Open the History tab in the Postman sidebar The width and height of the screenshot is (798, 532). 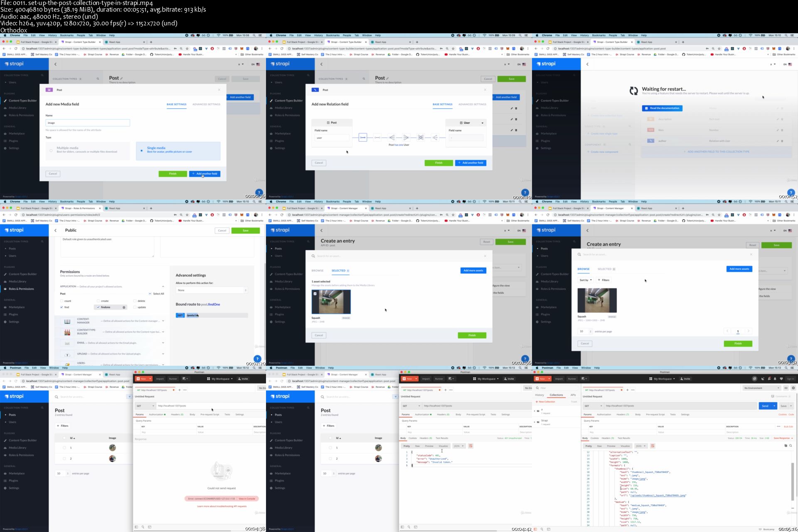(539, 395)
